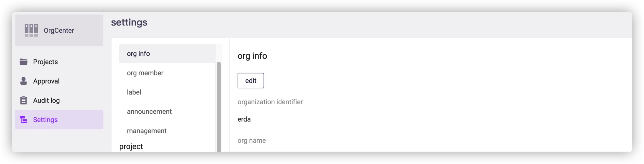Click the settings menu scrollbar

tap(219, 107)
